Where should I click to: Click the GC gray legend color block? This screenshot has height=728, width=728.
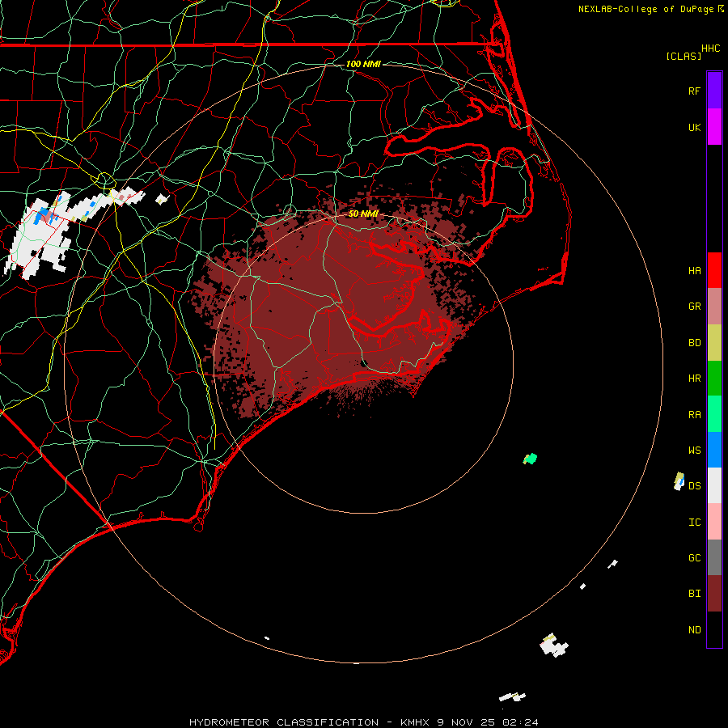(x=714, y=557)
